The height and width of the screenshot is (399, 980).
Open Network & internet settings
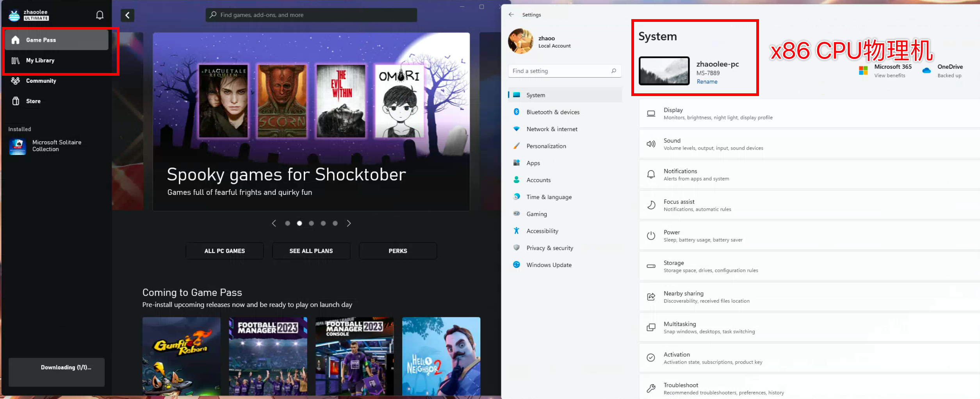pos(565,129)
